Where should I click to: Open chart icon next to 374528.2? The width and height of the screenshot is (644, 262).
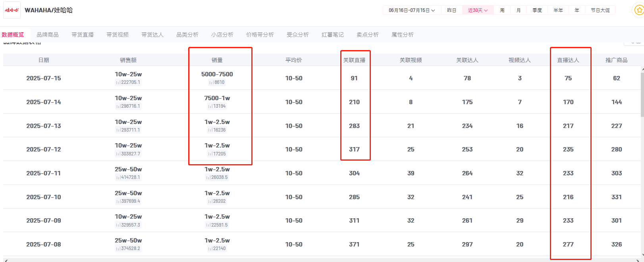118,249
